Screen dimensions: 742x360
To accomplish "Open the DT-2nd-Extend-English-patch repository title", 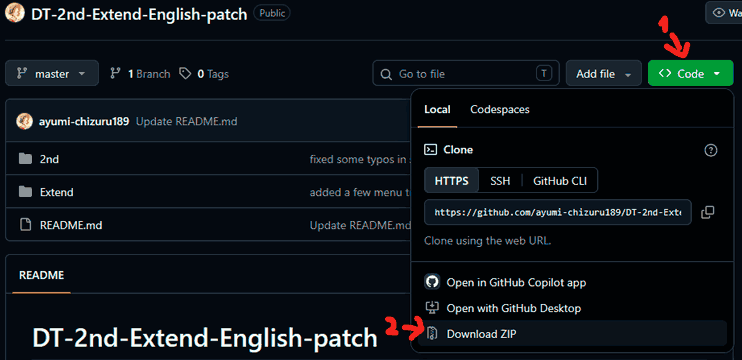I will (x=139, y=14).
